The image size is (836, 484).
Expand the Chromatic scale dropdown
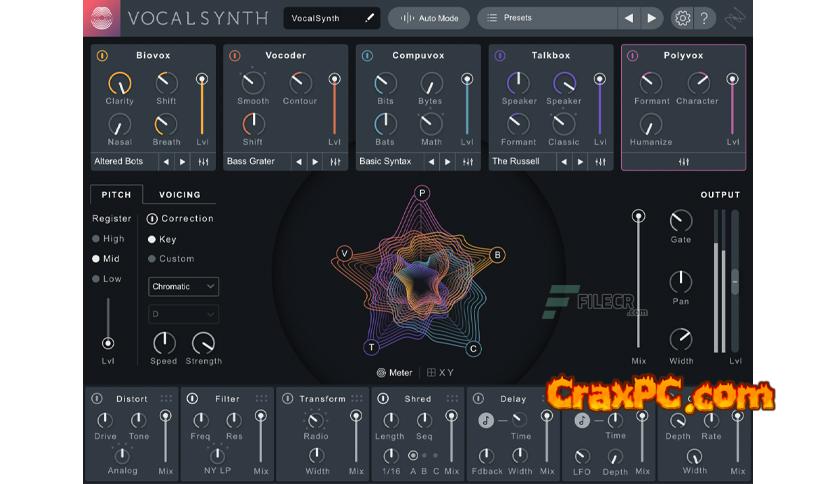pos(184,286)
